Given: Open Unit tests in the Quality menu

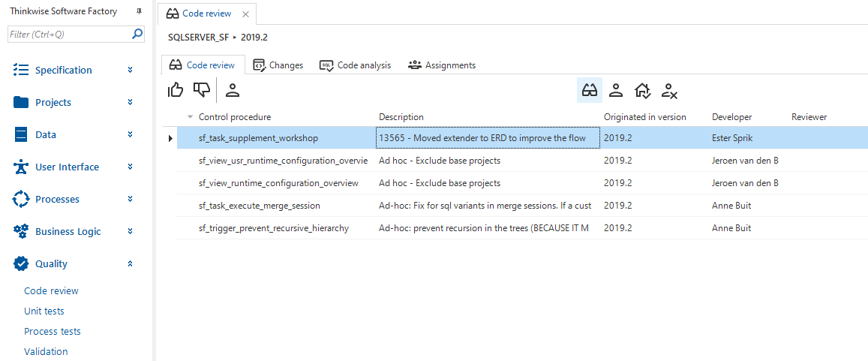Looking at the screenshot, I should coord(44,311).
